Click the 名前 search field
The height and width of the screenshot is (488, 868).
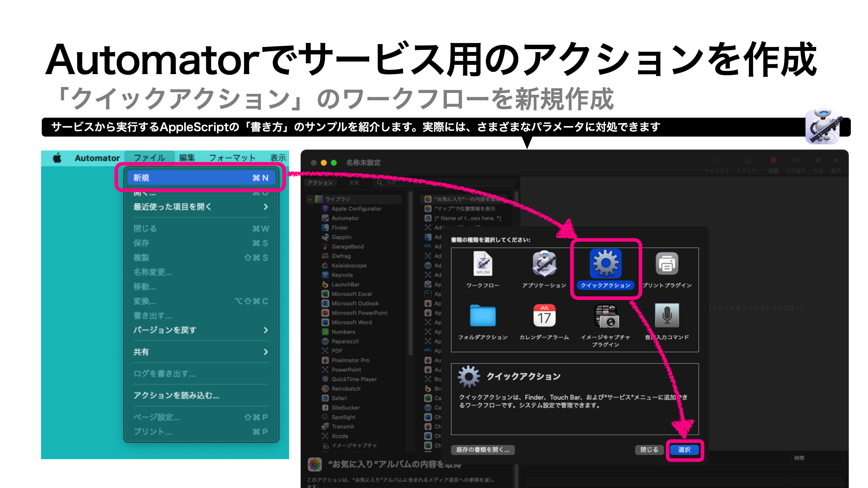(x=438, y=183)
